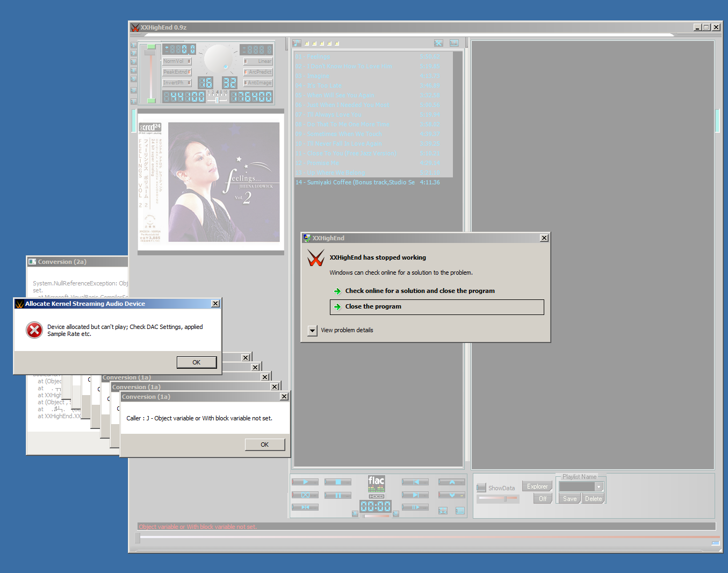Image resolution: width=728 pixels, height=573 pixels.
Task: Select track 01 - Feelings
Action: point(373,56)
